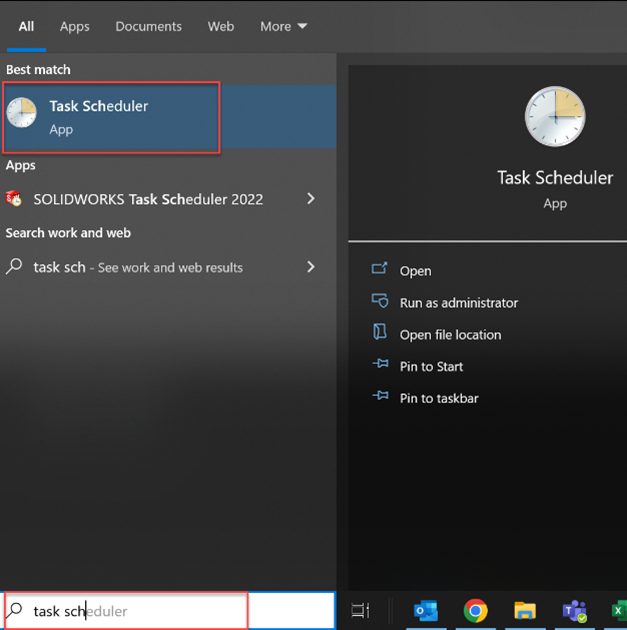Click the Pin to Start pin icon

[380, 364]
